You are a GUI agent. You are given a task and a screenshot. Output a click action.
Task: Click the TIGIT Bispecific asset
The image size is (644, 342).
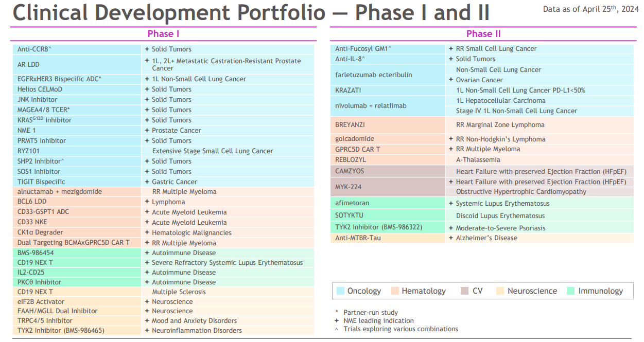(41, 182)
